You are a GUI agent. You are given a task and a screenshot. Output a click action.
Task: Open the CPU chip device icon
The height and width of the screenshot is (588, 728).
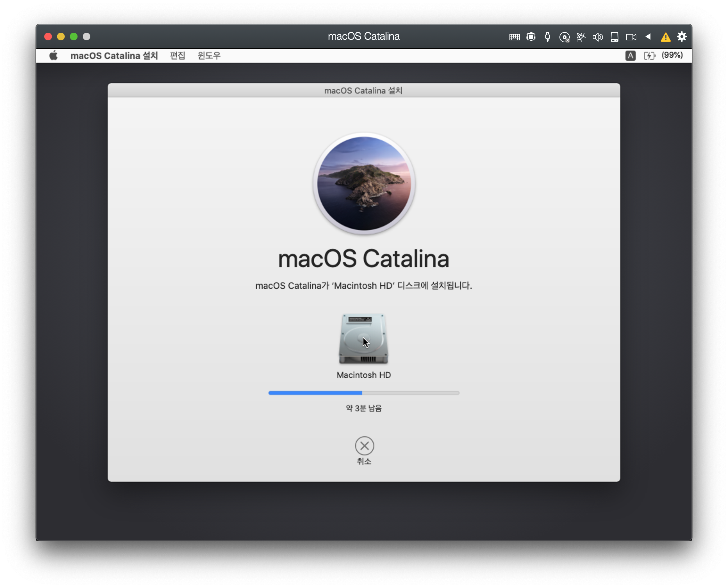tap(531, 37)
